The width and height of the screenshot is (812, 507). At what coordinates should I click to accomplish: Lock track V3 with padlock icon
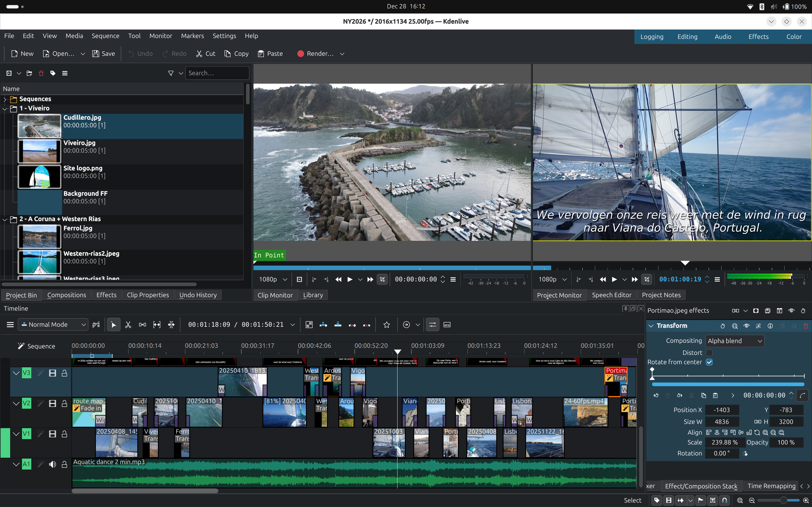[x=64, y=373]
